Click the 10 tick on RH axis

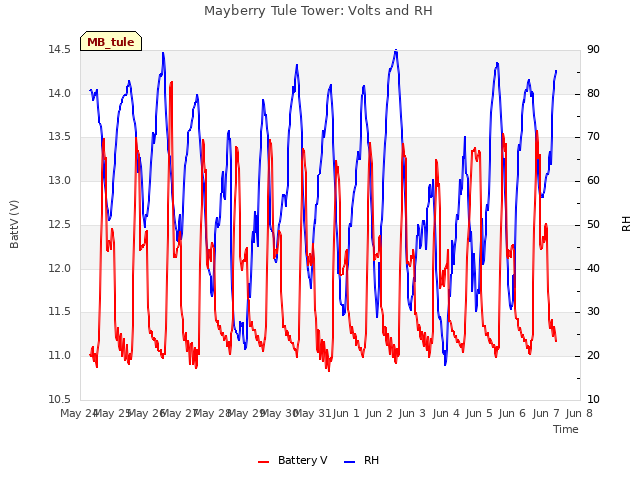(x=593, y=399)
